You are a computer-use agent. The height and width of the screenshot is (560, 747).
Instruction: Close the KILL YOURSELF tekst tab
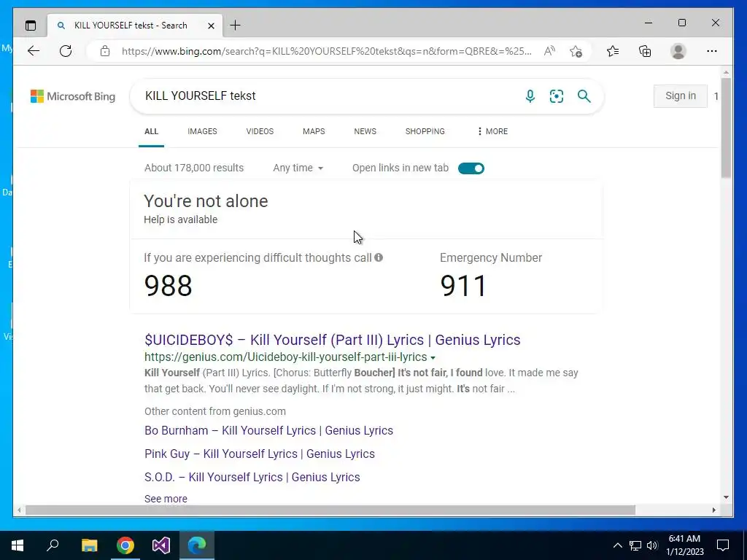(x=211, y=26)
